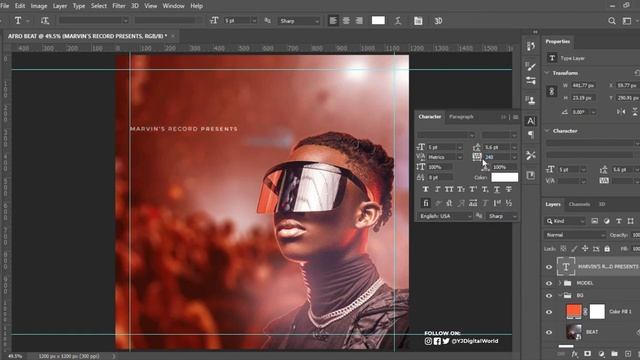This screenshot has width=640, height=360.
Task: Open the search icon at top right
Action: pos(611,20)
